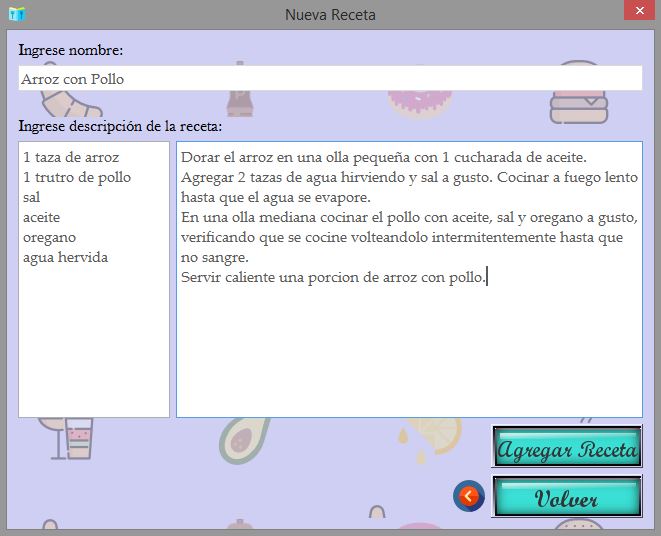Select the "oregano" ingredient line
This screenshot has width=661, height=536.
[49, 237]
